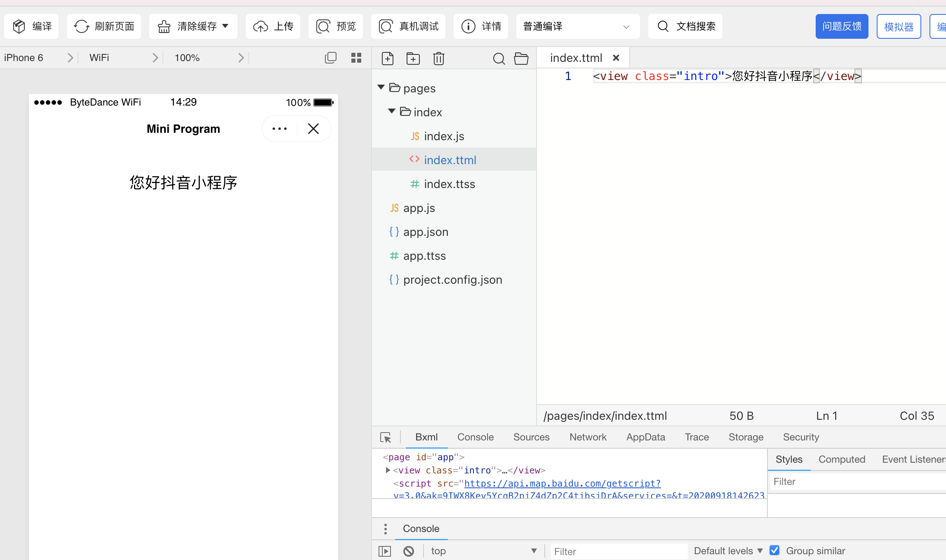946x560 pixels.
Task: Click the 问题反馈 feedback button
Action: click(x=842, y=27)
